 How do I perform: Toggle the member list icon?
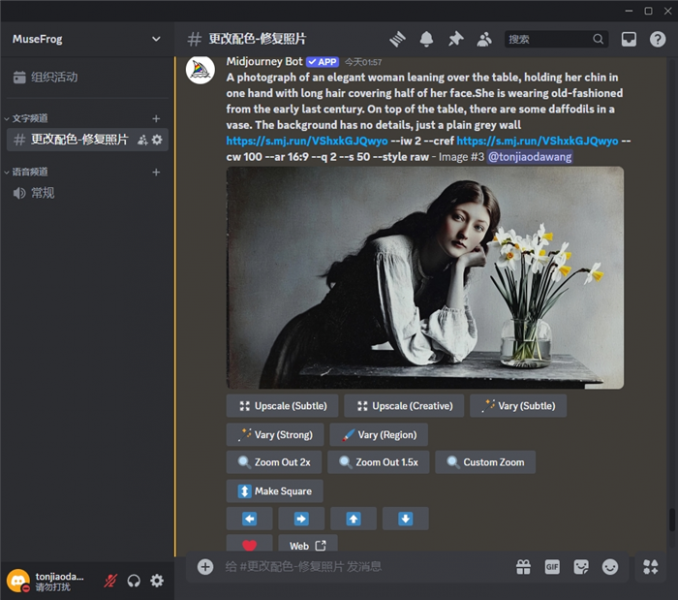tap(484, 39)
